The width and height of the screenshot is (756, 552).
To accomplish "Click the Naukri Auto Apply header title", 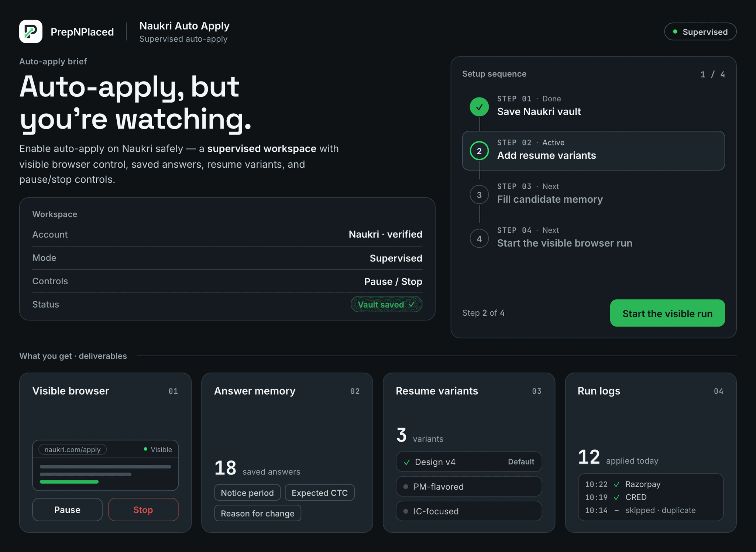I will (184, 26).
